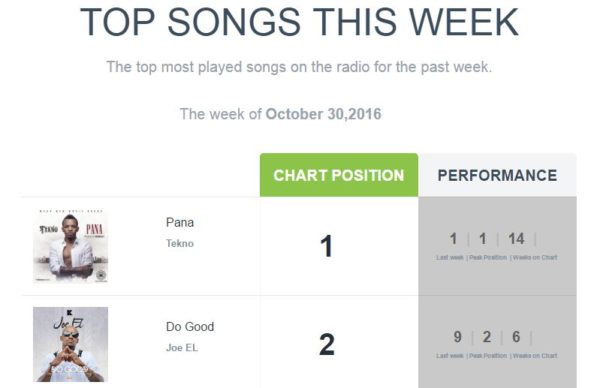This screenshot has width=600, height=388.
Task: Open the Joe EL album cover thumbnail
Action: (x=70, y=344)
